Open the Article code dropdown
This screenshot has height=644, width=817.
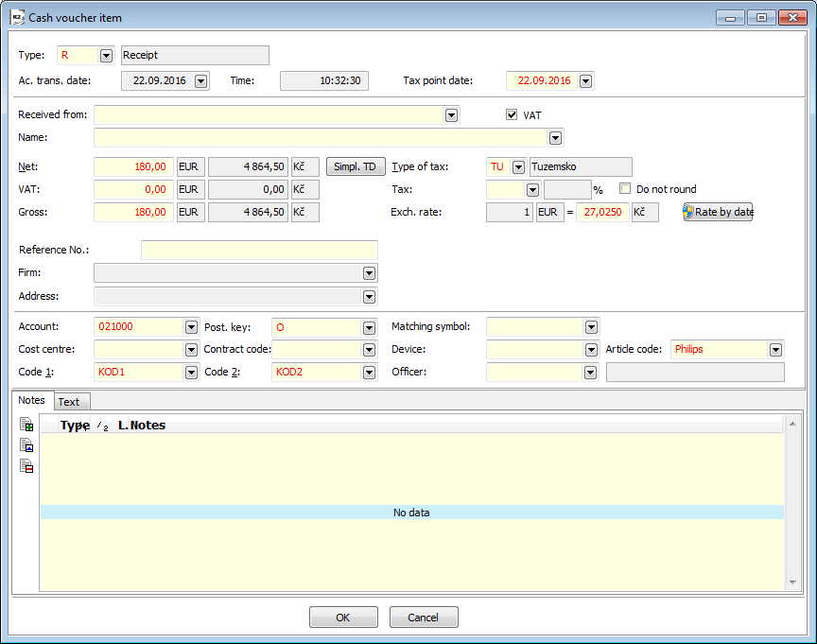tap(776, 350)
